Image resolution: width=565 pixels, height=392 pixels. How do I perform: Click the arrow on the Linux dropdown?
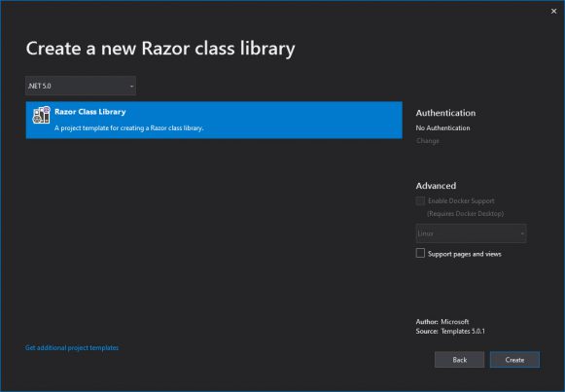[x=522, y=233]
